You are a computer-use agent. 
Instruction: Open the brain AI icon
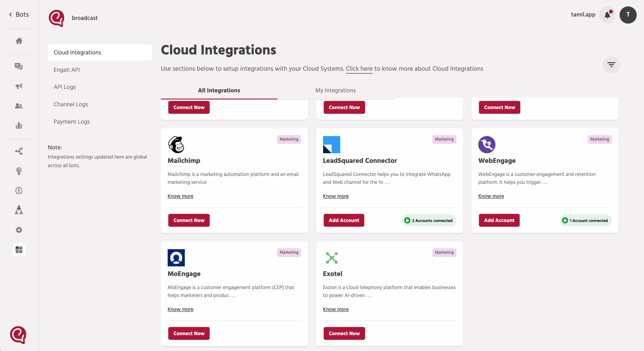19,191
